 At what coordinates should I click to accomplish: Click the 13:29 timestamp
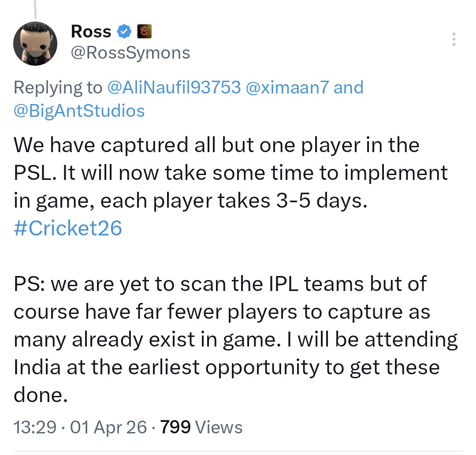35,427
